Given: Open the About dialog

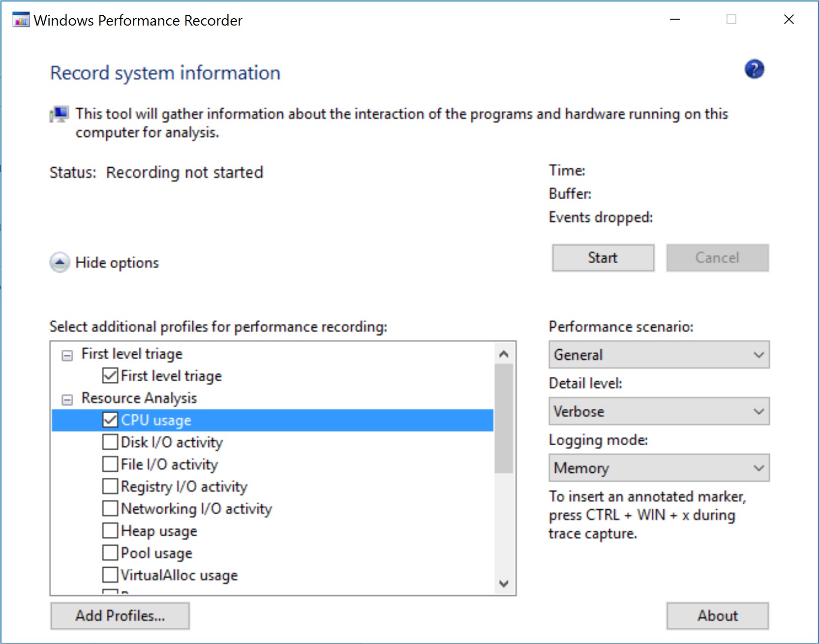Looking at the screenshot, I should click(x=718, y=616).
